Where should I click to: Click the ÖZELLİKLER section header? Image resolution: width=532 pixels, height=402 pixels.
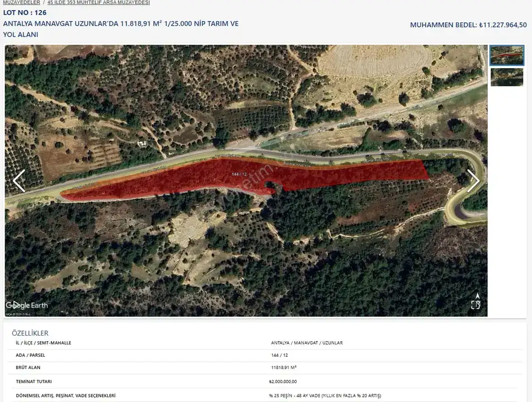click(x=31, y=333)
